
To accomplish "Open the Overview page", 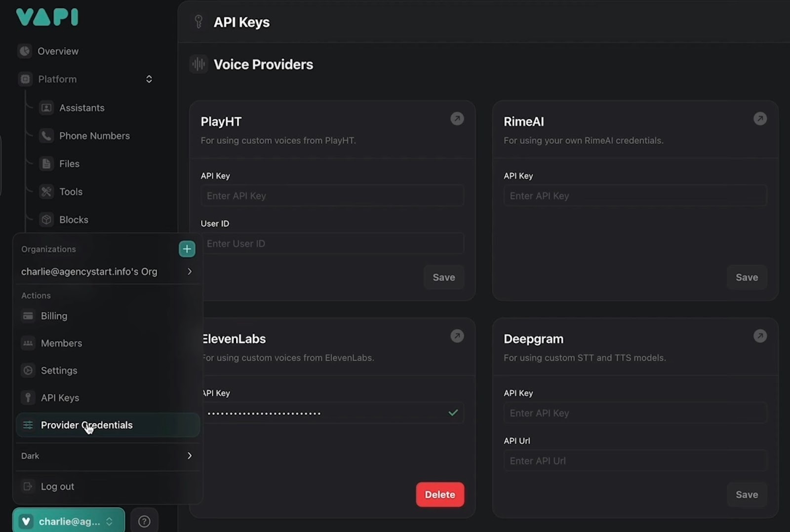I will pyautogui.click(x=58, y=51).
